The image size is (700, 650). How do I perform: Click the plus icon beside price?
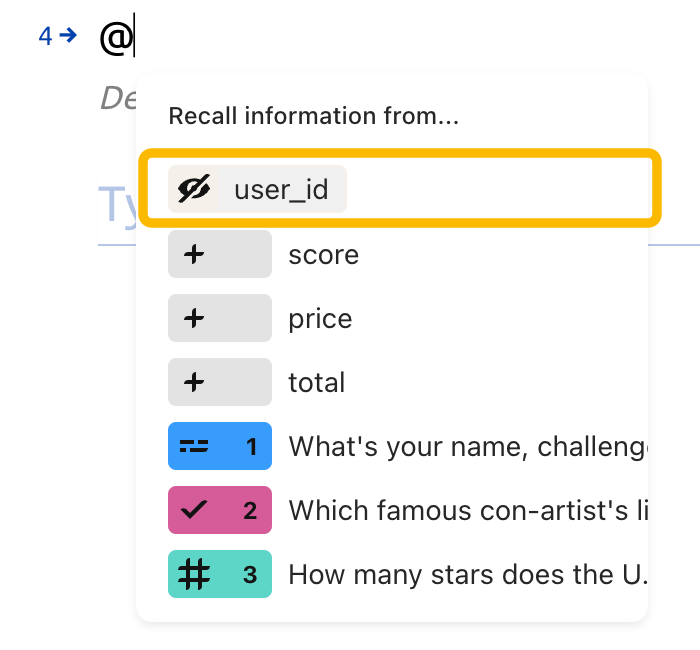[194, 318]
